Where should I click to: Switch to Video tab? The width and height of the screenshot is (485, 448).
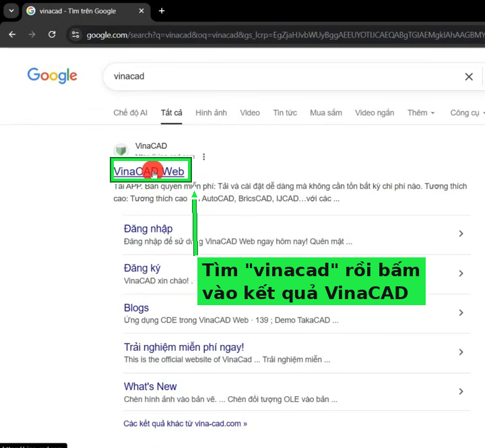coord(250,113)
